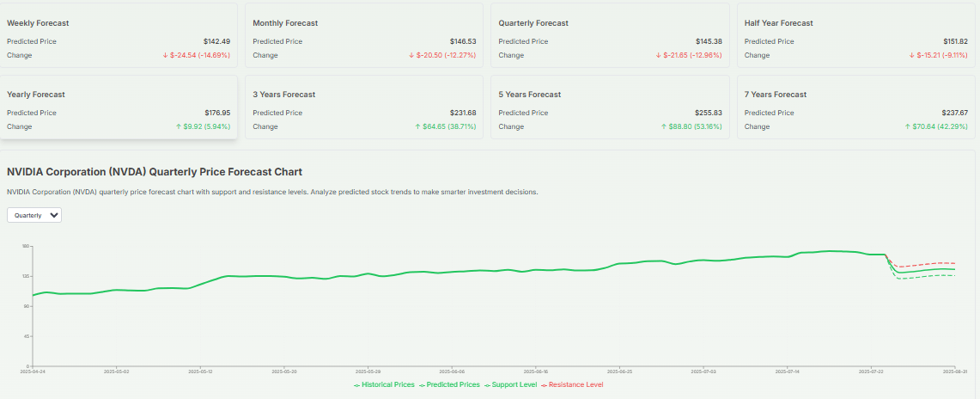Select the 3 Years Forecast card heading
This screenshot has width=980, height=399.
(283, 95)
